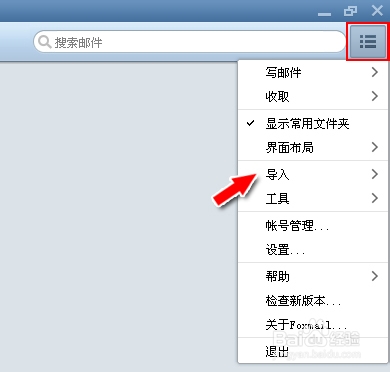Screen dimensions: 390x372
Task: Open 关于Foxmail... menu item
Action: [x=313, y=324]
